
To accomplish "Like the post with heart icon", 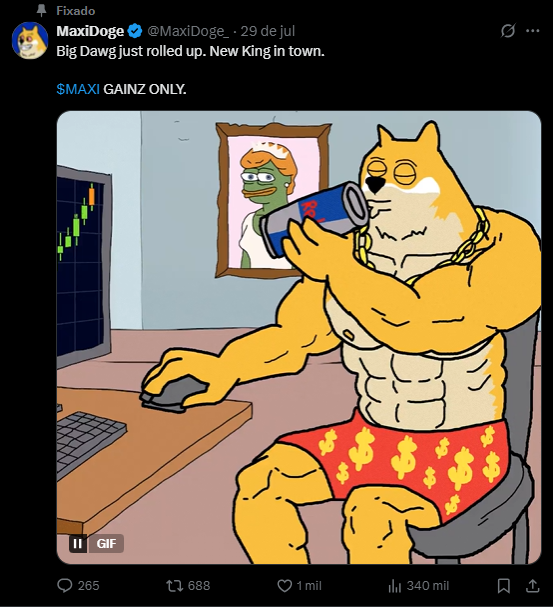I will pos(285,585).
